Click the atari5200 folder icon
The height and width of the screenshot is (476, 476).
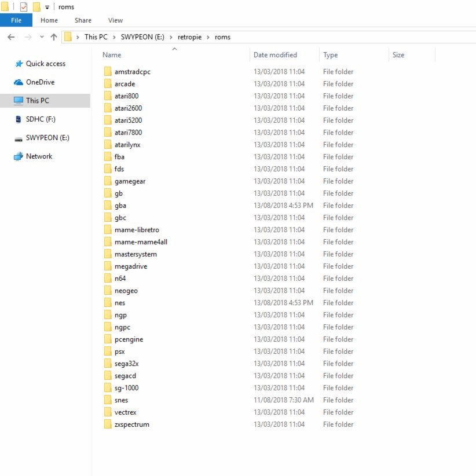pos(108,120)
